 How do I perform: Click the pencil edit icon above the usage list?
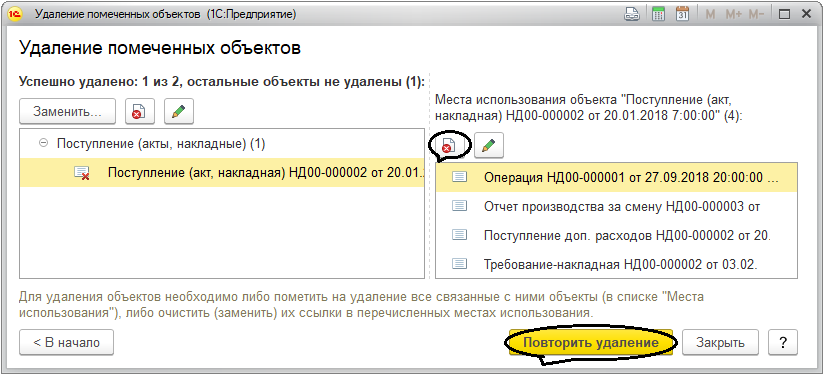point(489,145)
